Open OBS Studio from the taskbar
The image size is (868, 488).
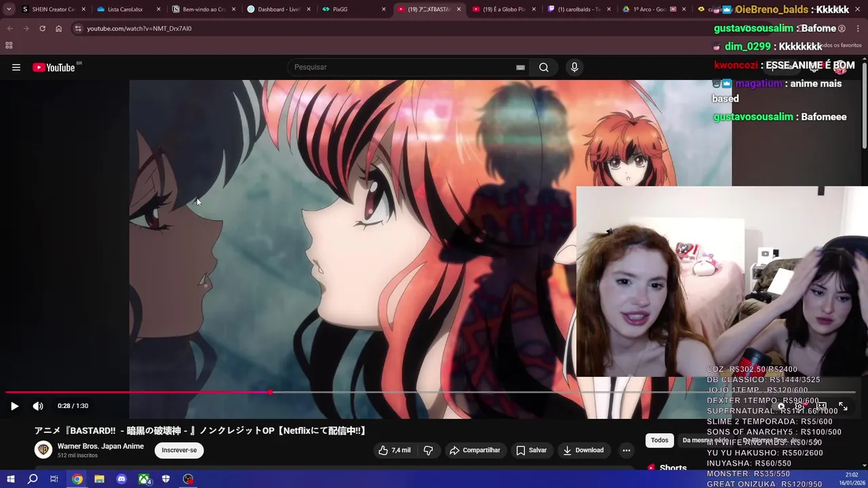pos(188,479)
